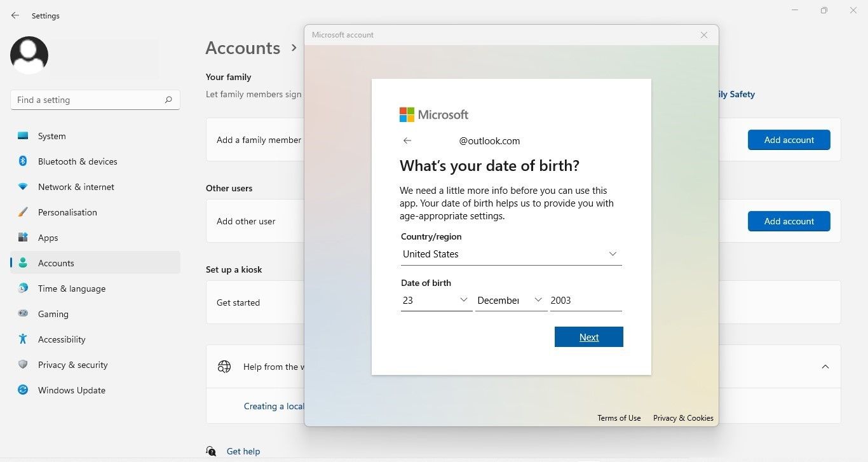
Task: Click the back arrow beside @outlook.com
Action: pos(407,141)
